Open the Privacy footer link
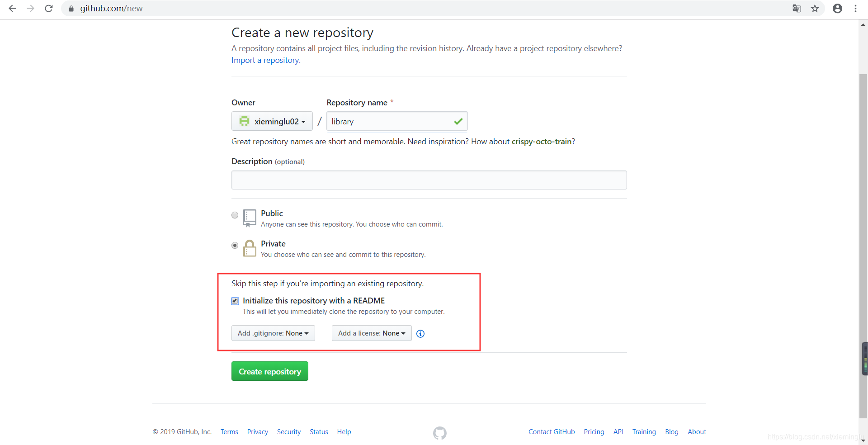Screen dimensions: 868x445 (x=258, y=432)
